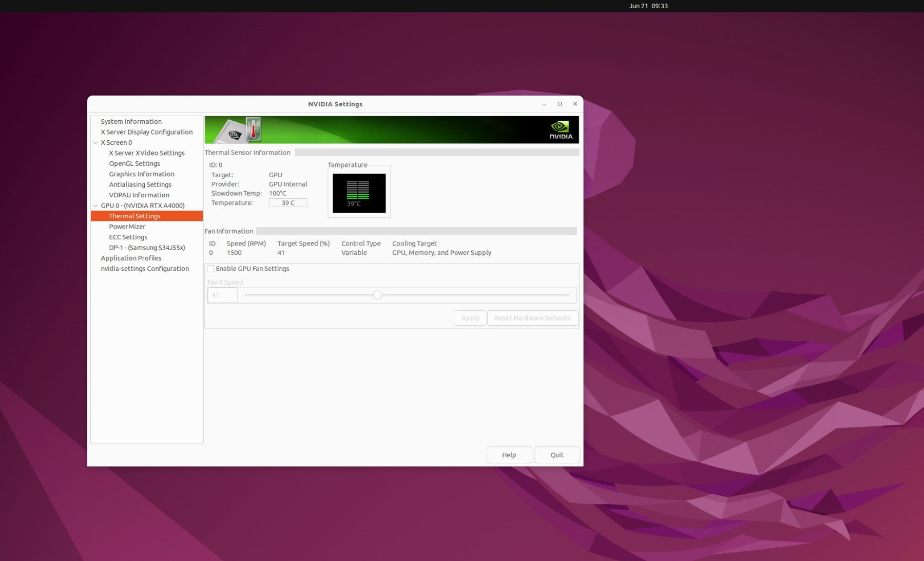Viewport: 924px width, 561px height.
Task: Collapse the GPU 0 NVIDIA RTX A4000 node
Action: coord(95,205)
